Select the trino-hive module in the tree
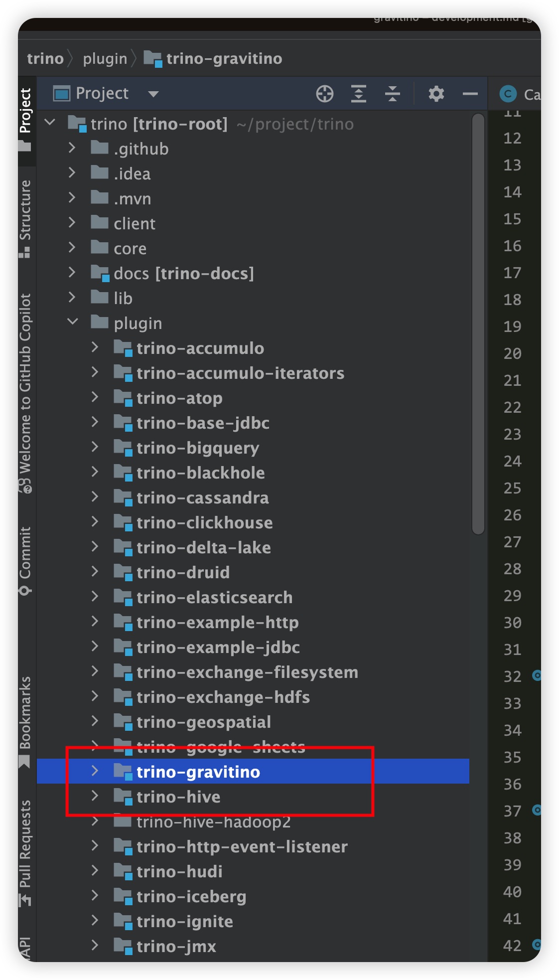The height and width of the screenshot is (980, 559). point(178,797)
